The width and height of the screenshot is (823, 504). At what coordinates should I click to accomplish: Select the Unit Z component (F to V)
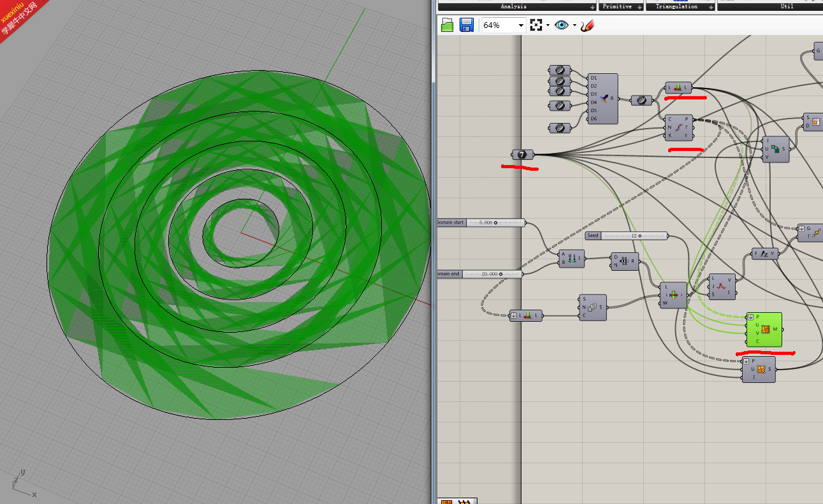(765, 254)
